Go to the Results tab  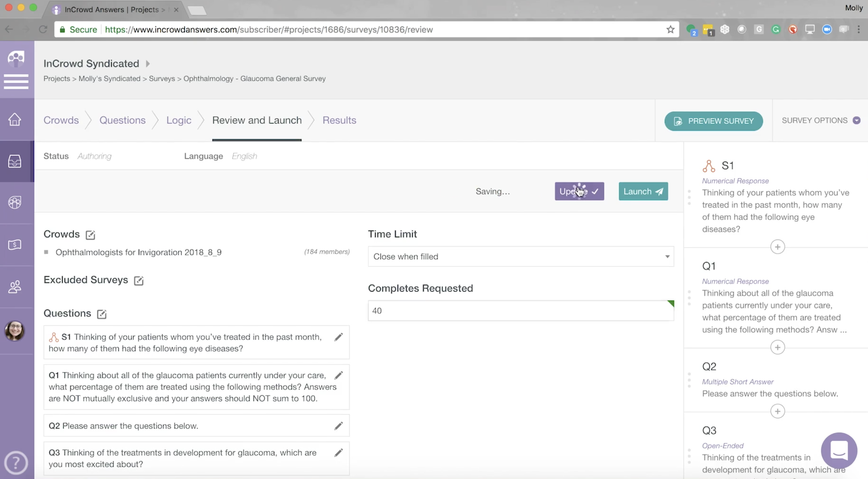click(x=339, y=120)
